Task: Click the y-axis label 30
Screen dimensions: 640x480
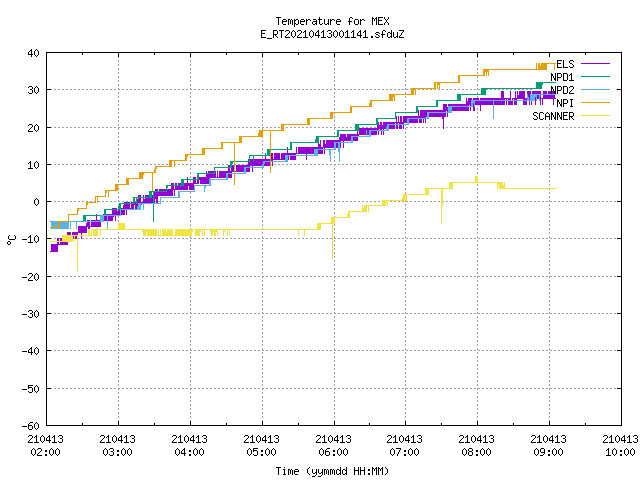Action: [x=33, y=90]
